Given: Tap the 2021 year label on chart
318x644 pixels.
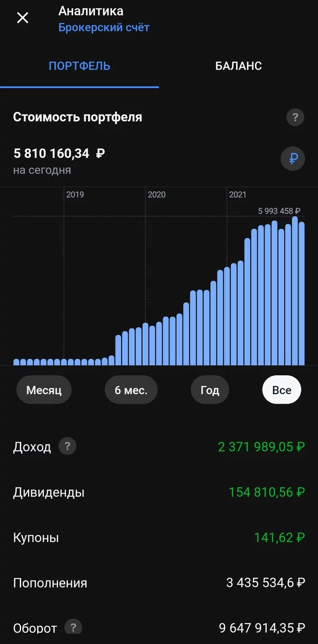Looking at the screenshot, I should [238, 195].
